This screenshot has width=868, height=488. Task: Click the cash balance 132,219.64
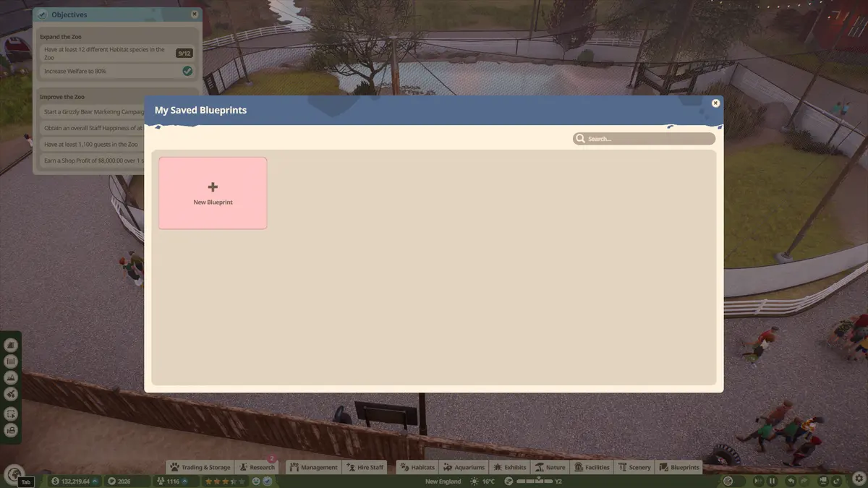pos(75,481)
